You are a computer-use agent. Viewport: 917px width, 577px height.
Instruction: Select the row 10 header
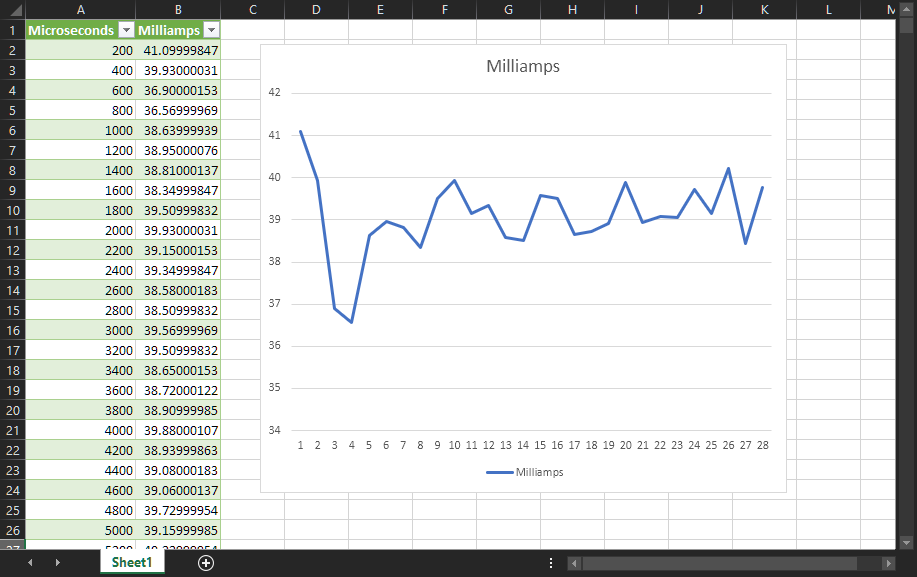pos(12,210)
